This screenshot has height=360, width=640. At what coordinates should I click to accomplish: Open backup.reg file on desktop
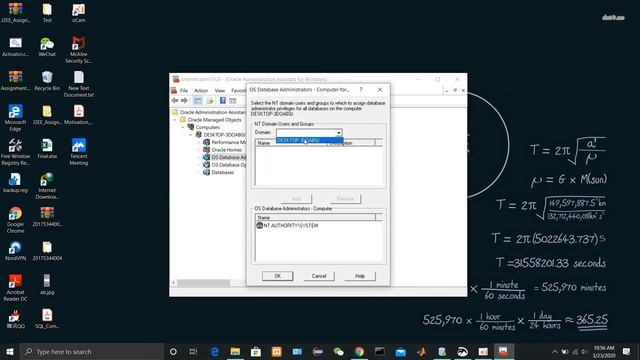pyautogui.click(x=16, y=182)
